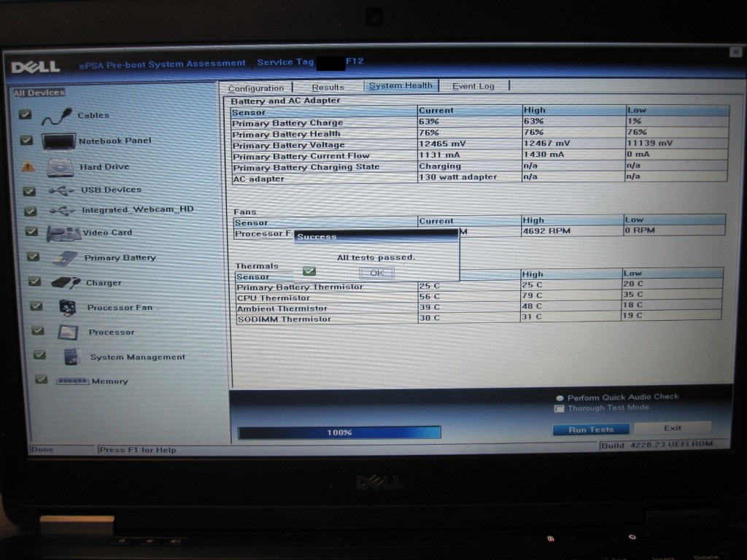The width and height of the screenshot is (747, 560).
Task: Close the ePSA window
Action: [x=735, y=52]
